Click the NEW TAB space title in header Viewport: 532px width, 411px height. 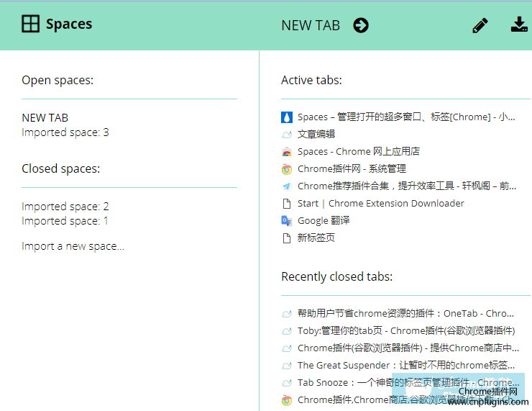pos(311,25)
